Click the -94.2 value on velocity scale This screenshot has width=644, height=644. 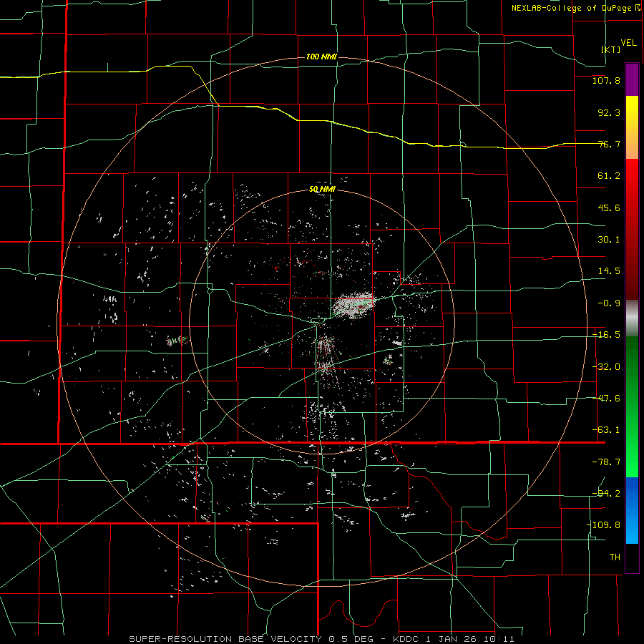[606, 493]
